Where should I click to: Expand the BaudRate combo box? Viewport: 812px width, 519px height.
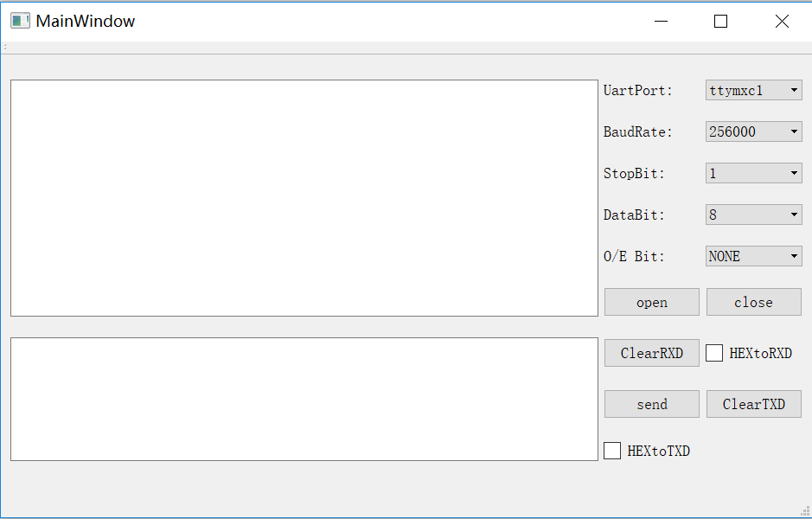click(753, 131)
